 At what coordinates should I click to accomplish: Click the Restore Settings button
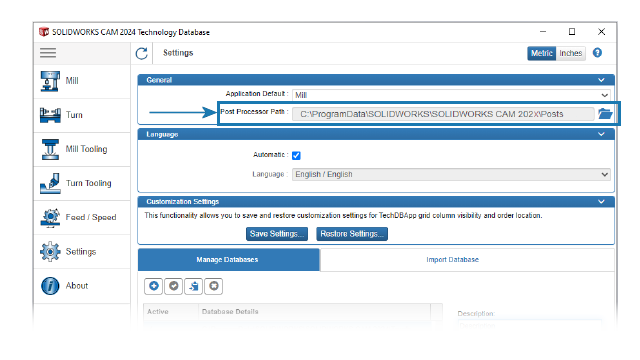click(352, 234)
